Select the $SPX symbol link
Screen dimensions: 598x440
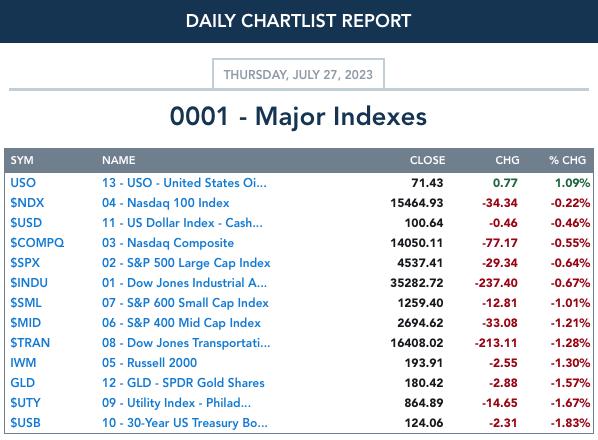click(25, 263)
